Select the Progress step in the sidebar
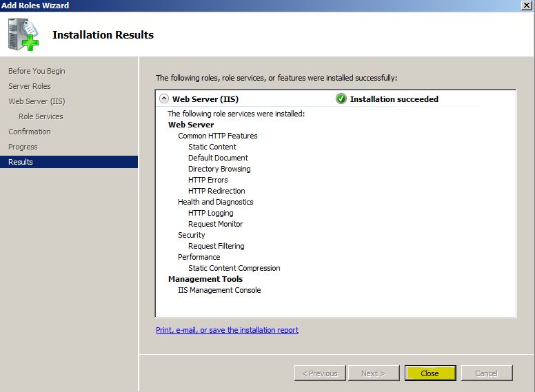This screenshot has height=392, width=535. point(23,147)
